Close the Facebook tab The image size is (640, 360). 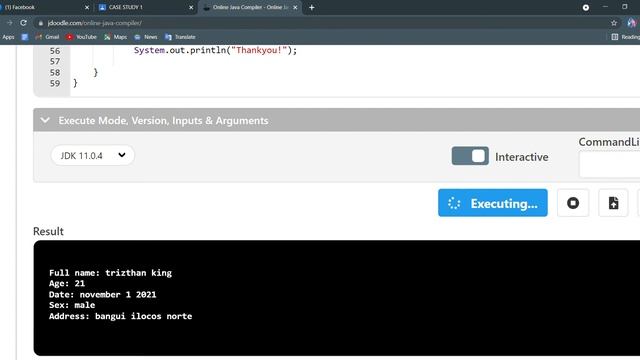point(87,7)
